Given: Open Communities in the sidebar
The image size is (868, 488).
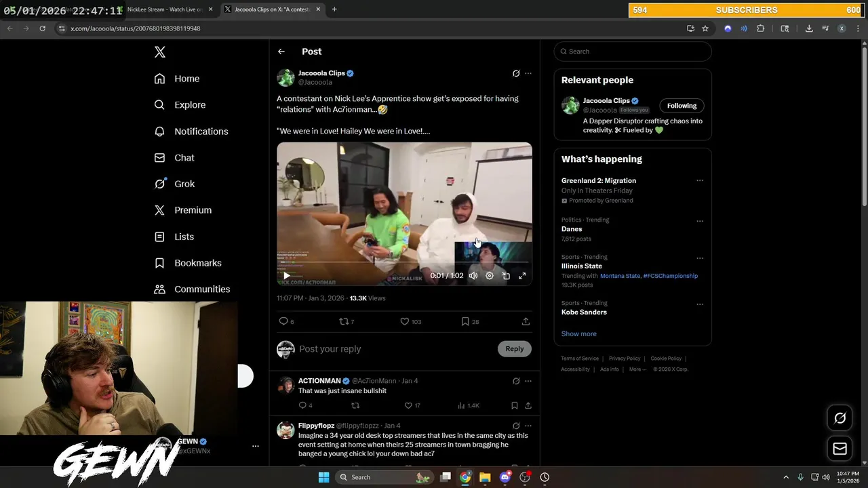Looking at the screenshot, I should [192, 289].
